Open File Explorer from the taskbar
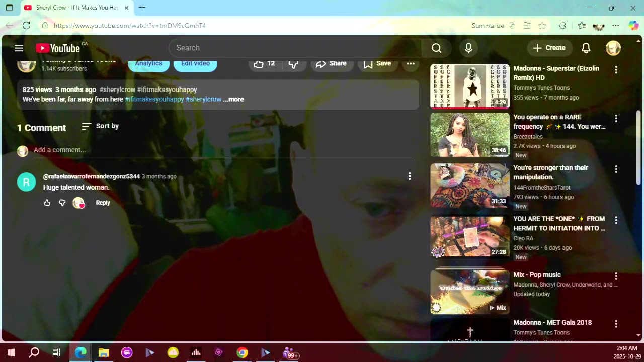Viewport: 644px width, 362px height. 104,353
